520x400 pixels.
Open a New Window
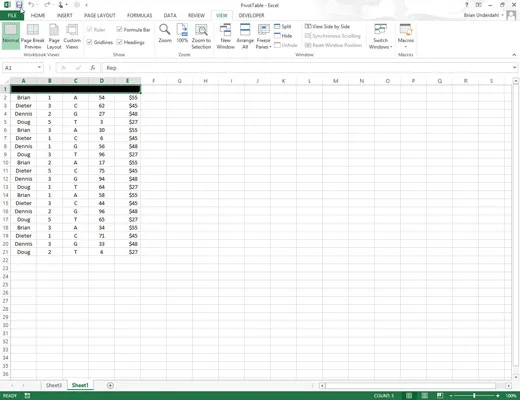click(226, 37)
